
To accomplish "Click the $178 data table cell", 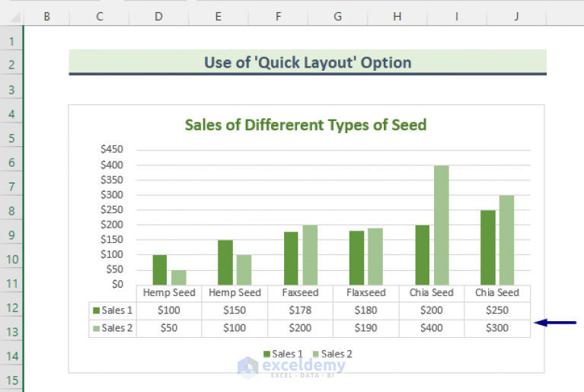I will [x=300, y=310].
